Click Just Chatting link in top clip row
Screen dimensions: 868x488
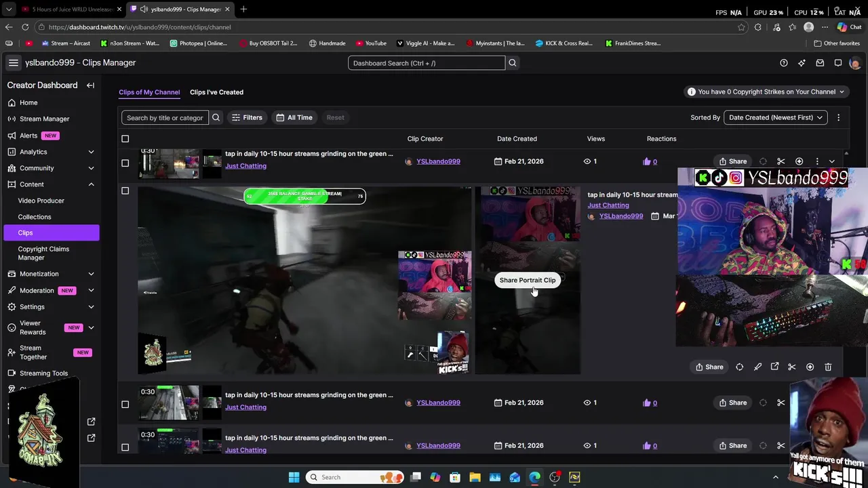(245, 165)
